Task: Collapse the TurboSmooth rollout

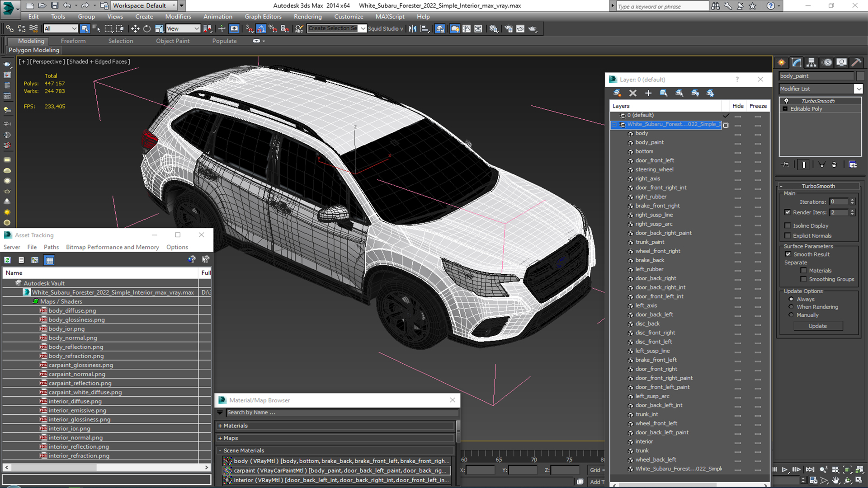Action: 782,186
